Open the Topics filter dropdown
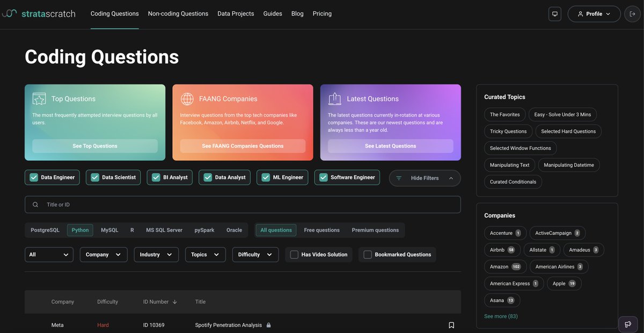Viewport: 644px width, 333px height. tap(206, 255)
